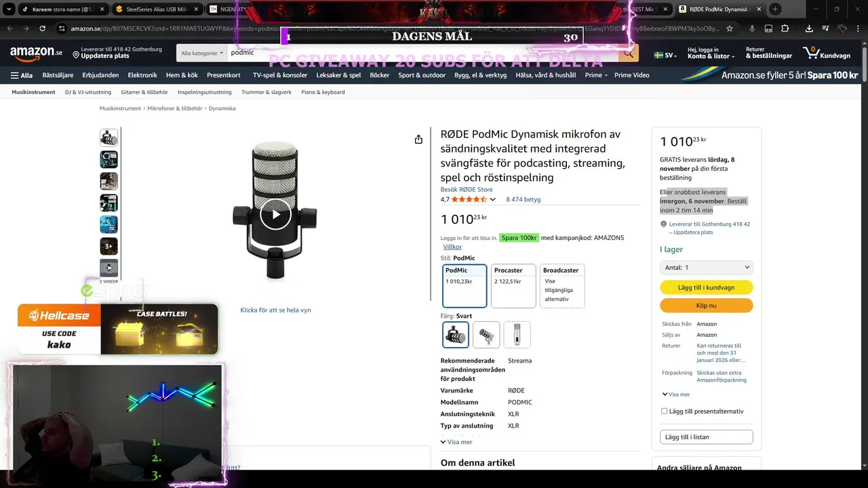Expand Visa mer in the buy box
The width and height of the screenshot is (868, 488).
(676, 394)
